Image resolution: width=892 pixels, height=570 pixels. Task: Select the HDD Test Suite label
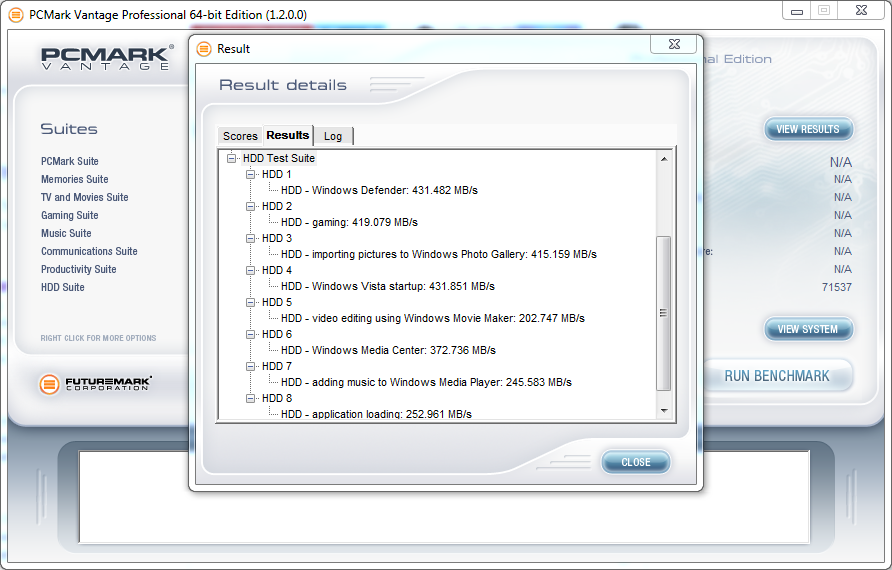pyautogui.click(x=279, y=158)
